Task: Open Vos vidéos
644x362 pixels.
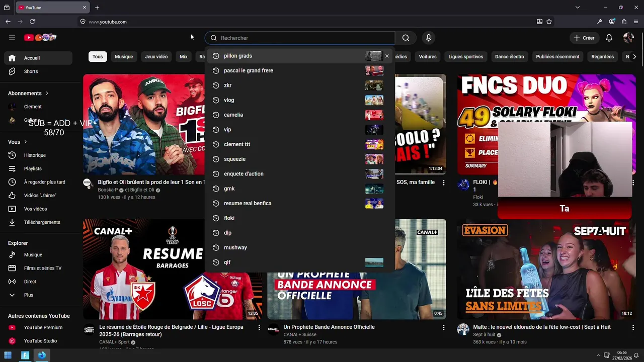Action: [38, 209]
